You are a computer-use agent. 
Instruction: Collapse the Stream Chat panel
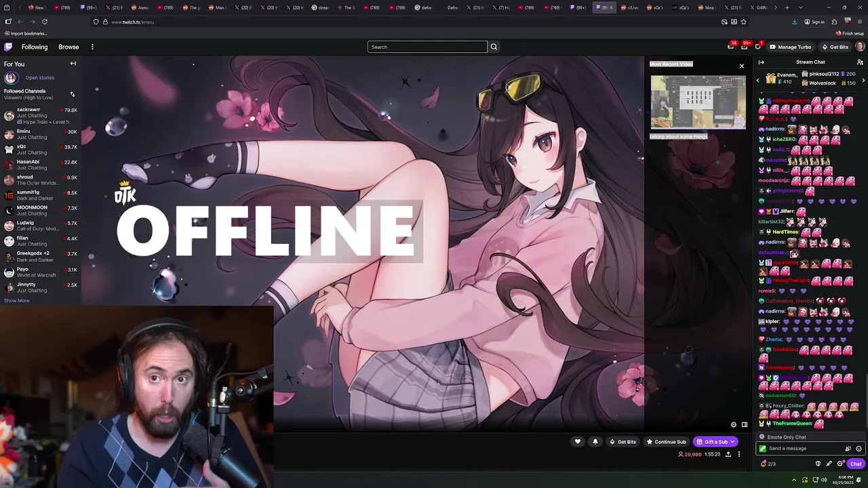coord(761,62)
